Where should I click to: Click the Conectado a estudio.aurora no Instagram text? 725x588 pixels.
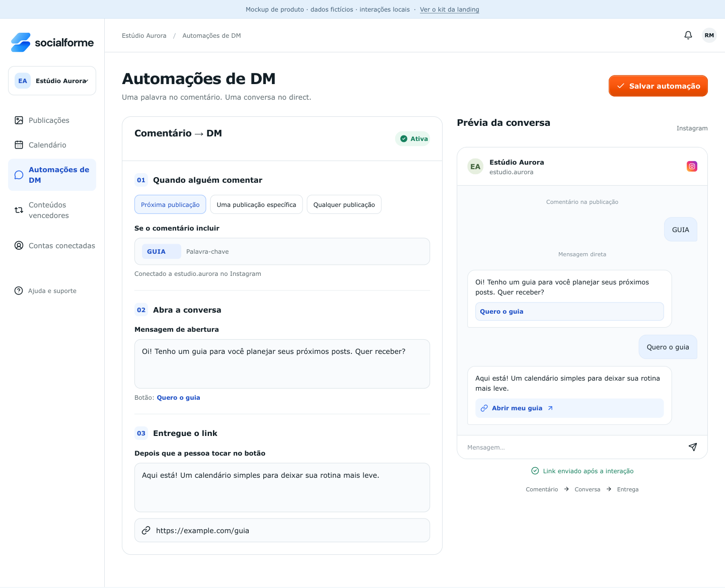(x=198, y=274)
